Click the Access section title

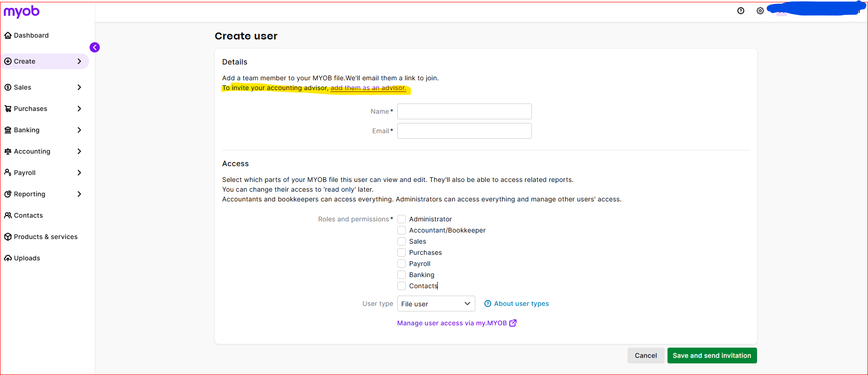[x=235, y=163]
